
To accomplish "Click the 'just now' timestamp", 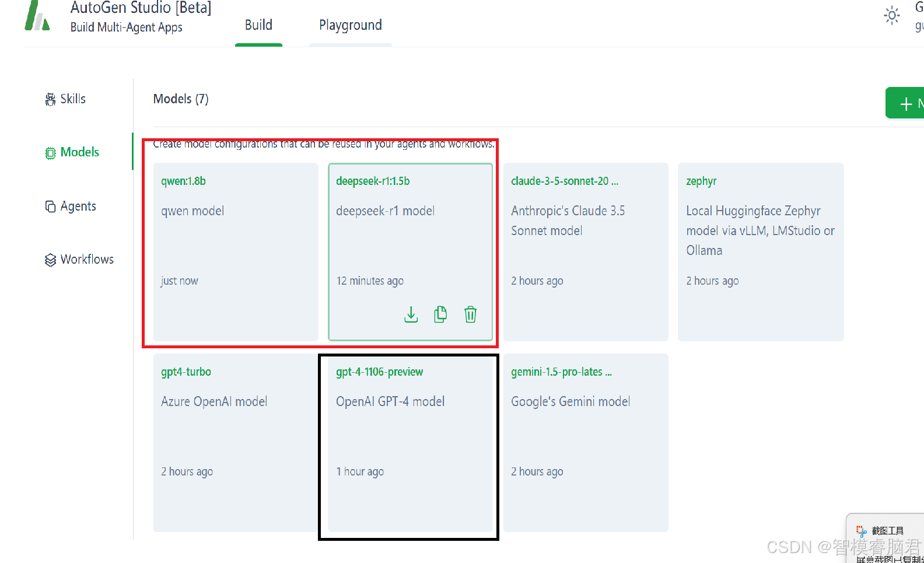I will [x=179, y=281].
